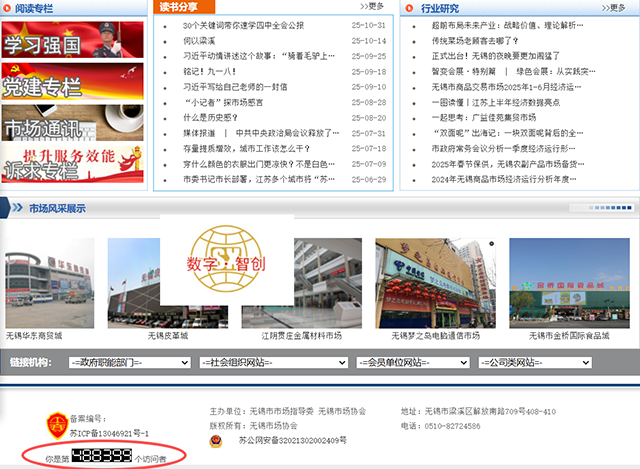
Task: Click the arrow icon beside 市场风采展示
Action: point(16,209)
